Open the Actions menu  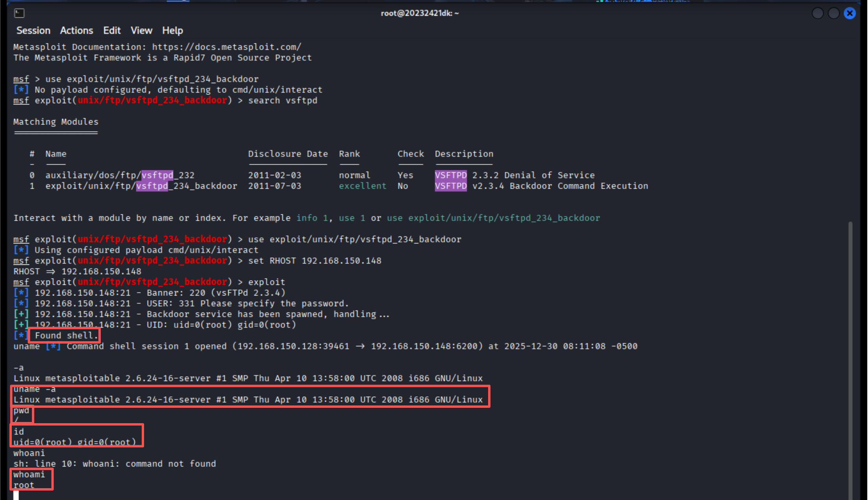click(x=76, y=31)
